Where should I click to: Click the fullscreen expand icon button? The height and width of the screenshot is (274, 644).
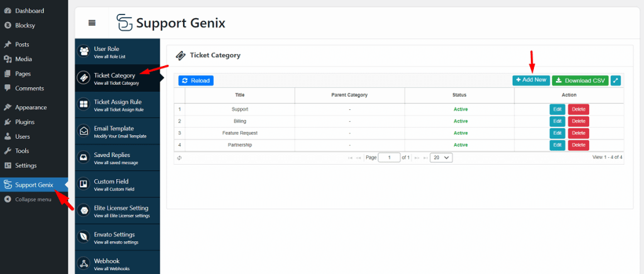[x=616, y=80]
